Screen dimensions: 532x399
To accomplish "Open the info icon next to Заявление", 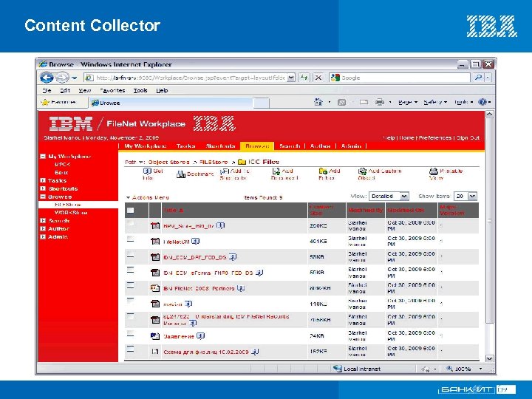I will 200,336.
